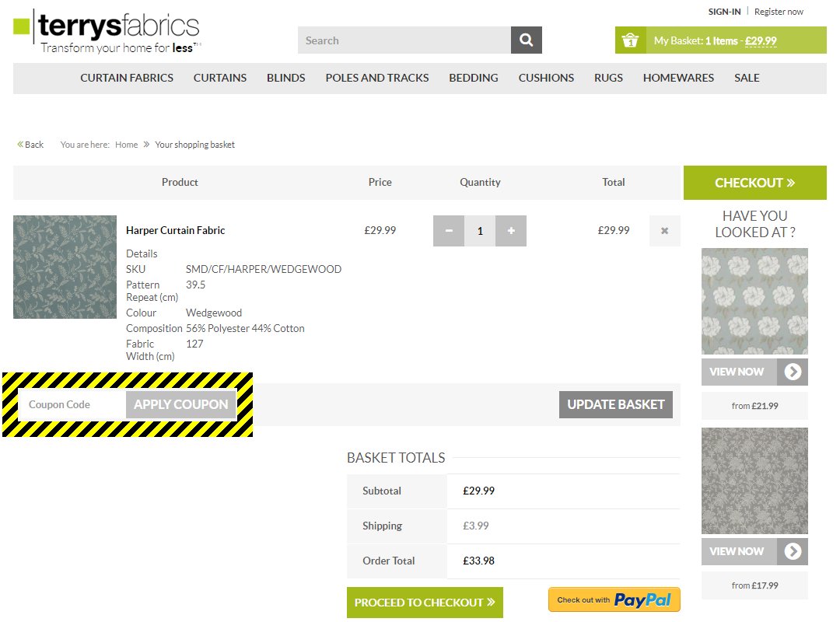Open the SIGN-IN link
This screenshot has height=622, width=840.
click(x=724, y=12)
